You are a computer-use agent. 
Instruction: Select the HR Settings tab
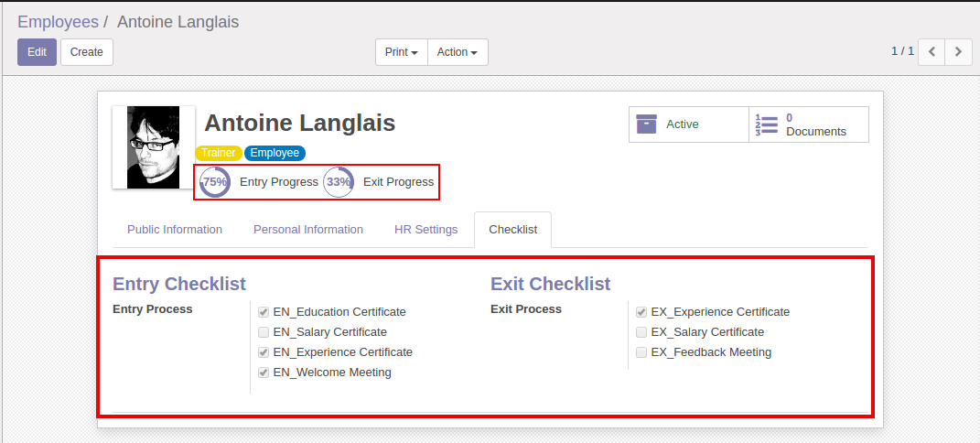click(x=425, y=230)
